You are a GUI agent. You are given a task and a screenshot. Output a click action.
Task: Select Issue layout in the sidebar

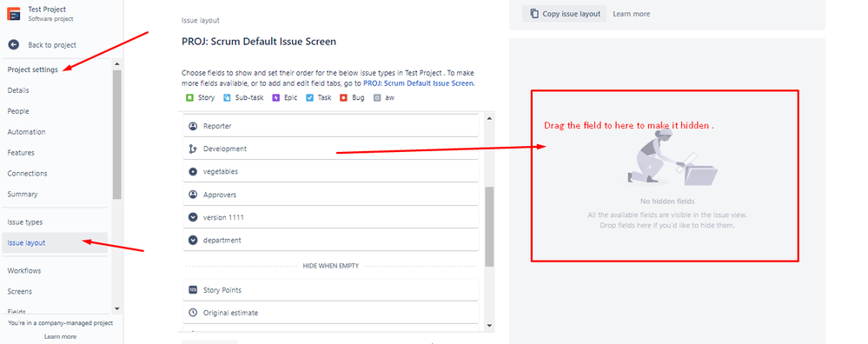coord(55,242)
